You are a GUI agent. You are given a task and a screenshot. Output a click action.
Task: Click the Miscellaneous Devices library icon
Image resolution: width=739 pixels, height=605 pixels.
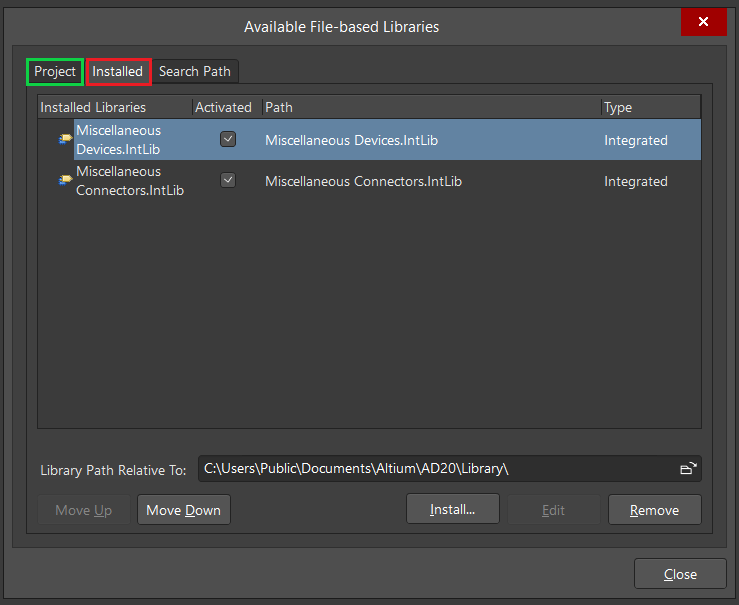point(65,140)
